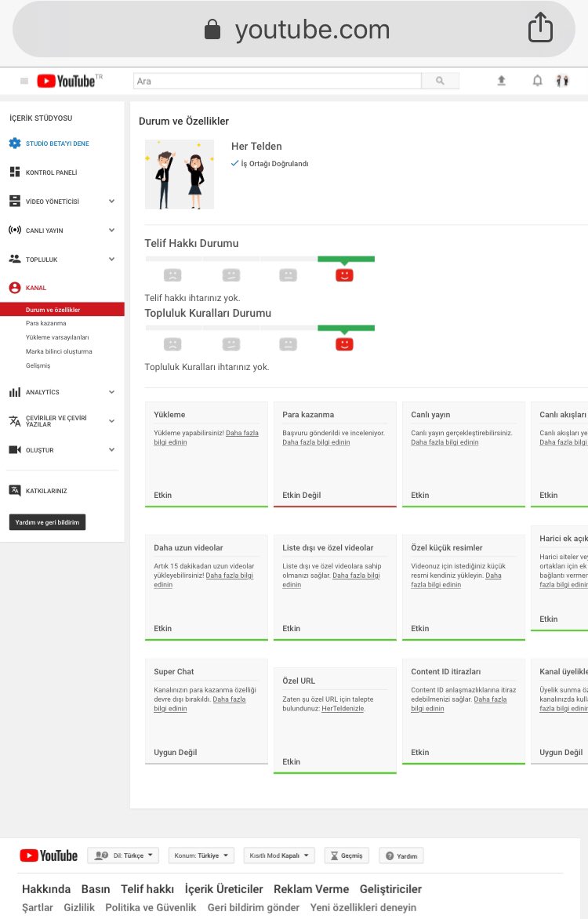
Task: Expand Canlı Yayın section chevron
Action: 111,230
